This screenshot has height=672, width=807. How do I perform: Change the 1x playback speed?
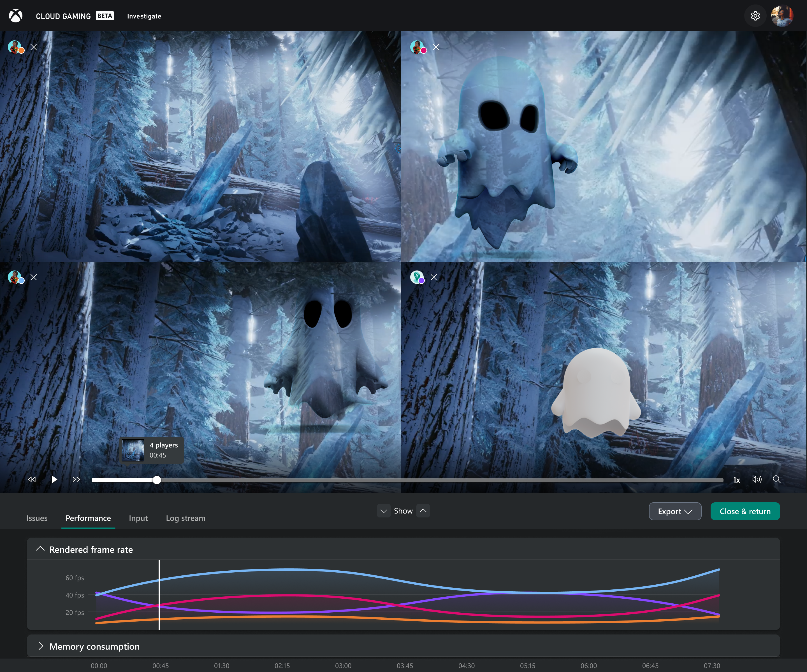click(736, 480)
